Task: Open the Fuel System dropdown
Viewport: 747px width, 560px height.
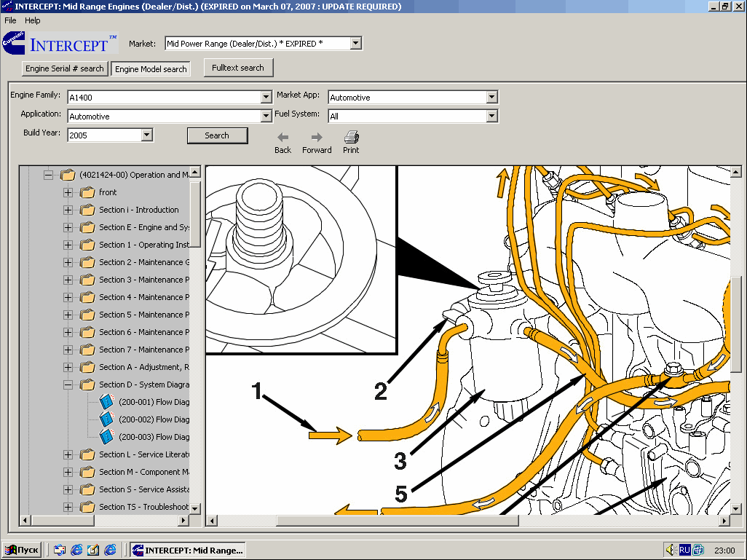Action: (491, 117)
